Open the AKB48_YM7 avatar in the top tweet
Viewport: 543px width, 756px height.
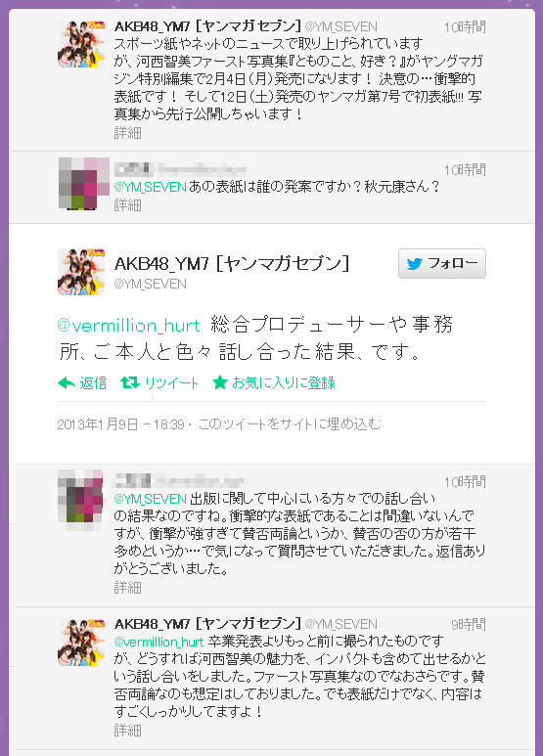81,44
